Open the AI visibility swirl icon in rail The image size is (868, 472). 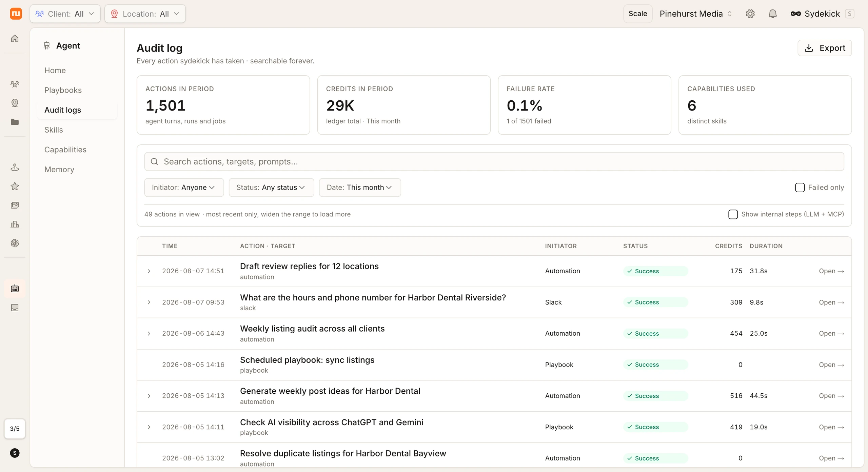(15, 243)
